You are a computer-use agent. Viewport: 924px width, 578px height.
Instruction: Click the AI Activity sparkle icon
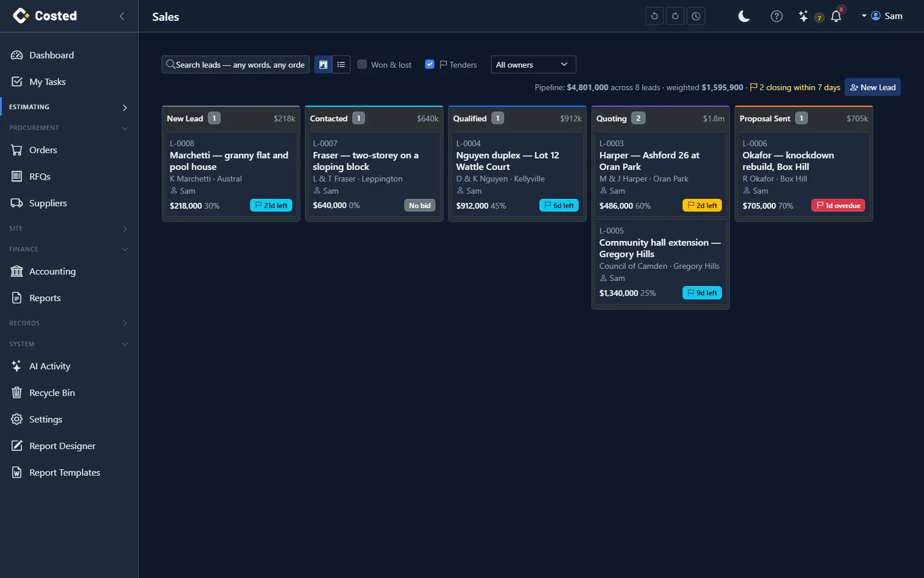17,366
